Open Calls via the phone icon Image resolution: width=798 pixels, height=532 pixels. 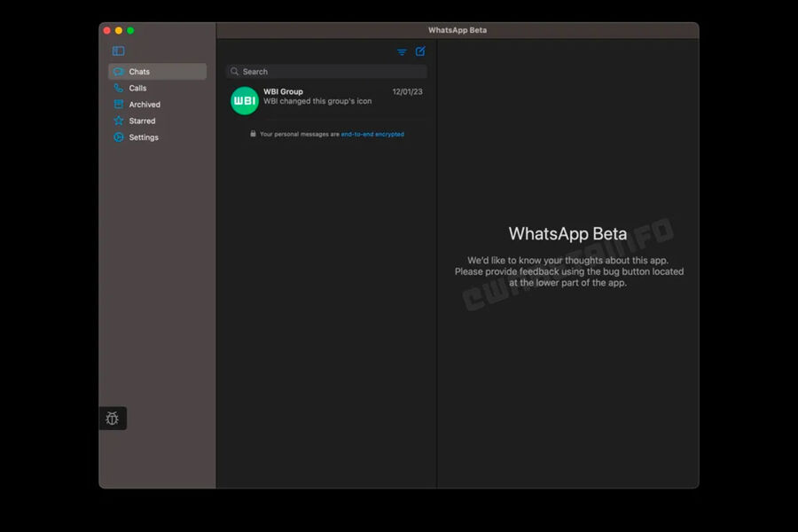pos(119,88)
